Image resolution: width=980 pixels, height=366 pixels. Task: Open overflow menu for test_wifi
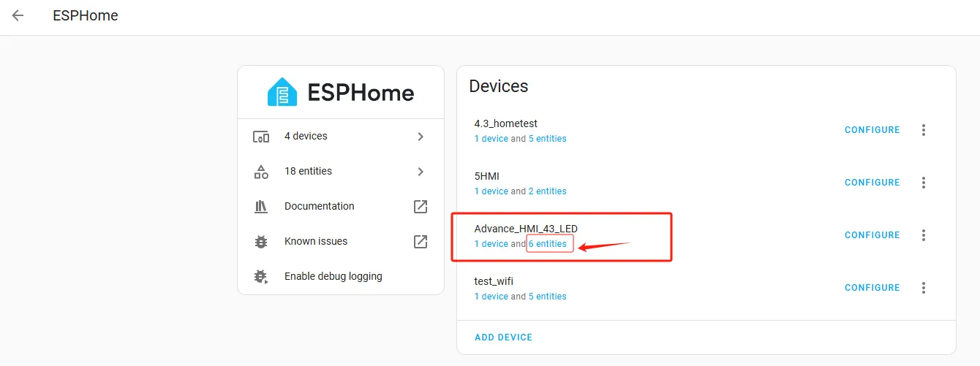click(924, 288)
